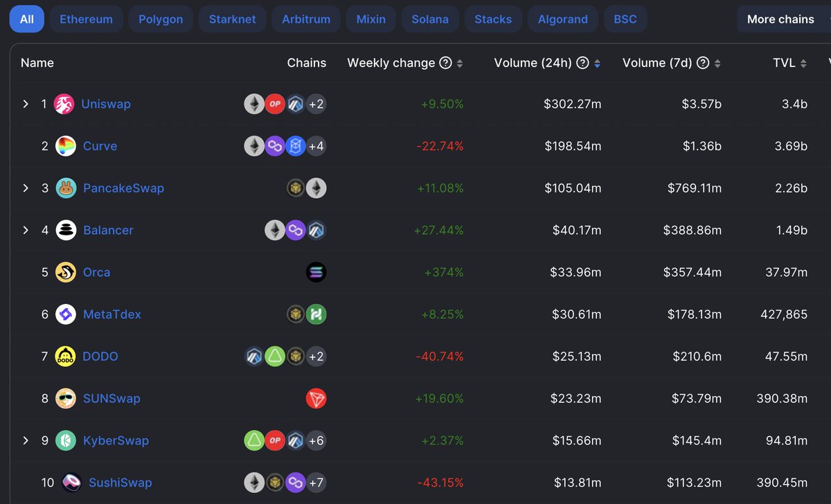
Task: Click Orca's +374% weekly change value
Action: coord(444,272)
